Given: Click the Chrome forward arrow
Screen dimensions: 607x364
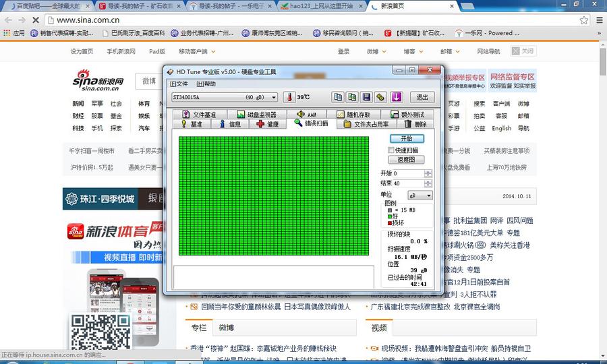Looking at the screenshot, I should (22, 20).
